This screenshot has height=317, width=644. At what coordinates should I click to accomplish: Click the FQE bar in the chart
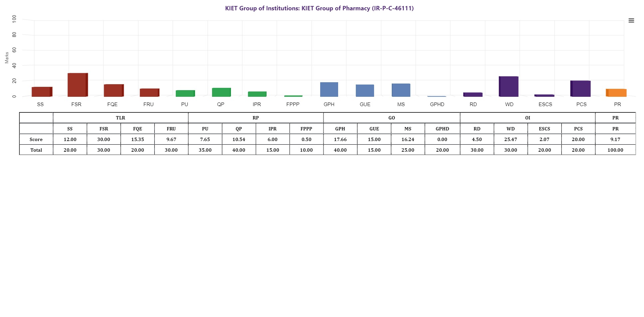pos(114,90)
